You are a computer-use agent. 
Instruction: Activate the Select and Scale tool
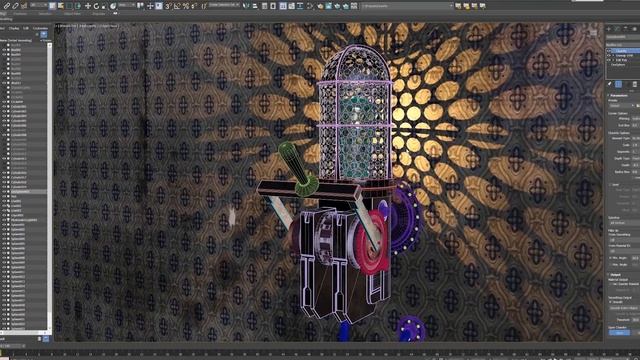click(104, 6)
